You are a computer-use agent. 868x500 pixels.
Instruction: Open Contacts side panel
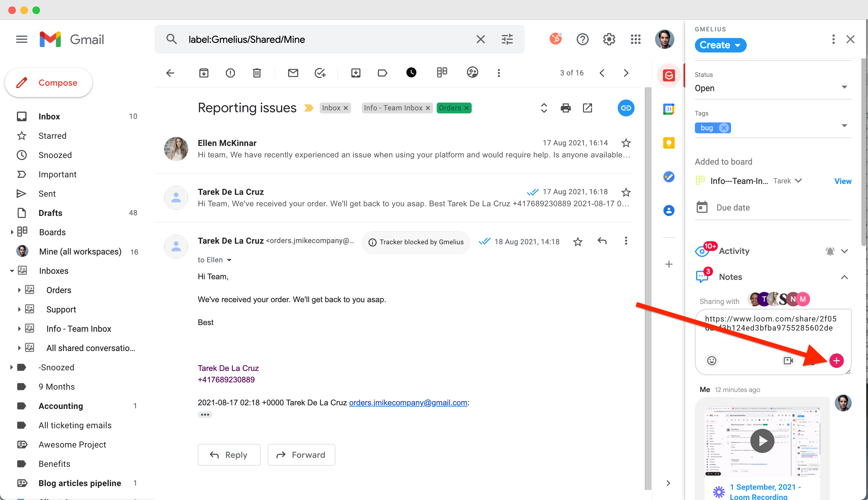pos(669,210)
